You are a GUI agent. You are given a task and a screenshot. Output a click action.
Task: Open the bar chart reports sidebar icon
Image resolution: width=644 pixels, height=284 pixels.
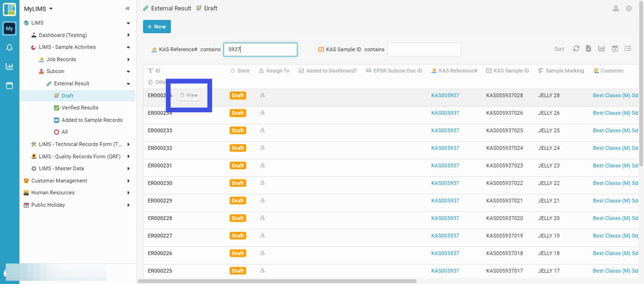[x=9, y=66]
